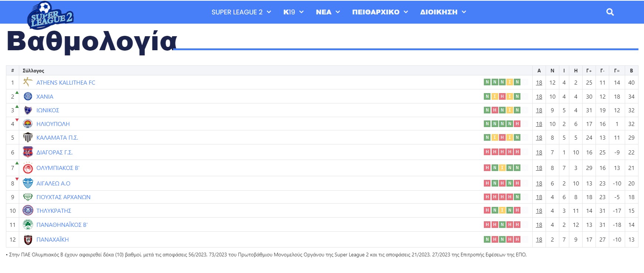
Task: Click goal difference -17 for ΤΗΛΥΚΡΑΤΗΣ
Action: tap(617, 211)
